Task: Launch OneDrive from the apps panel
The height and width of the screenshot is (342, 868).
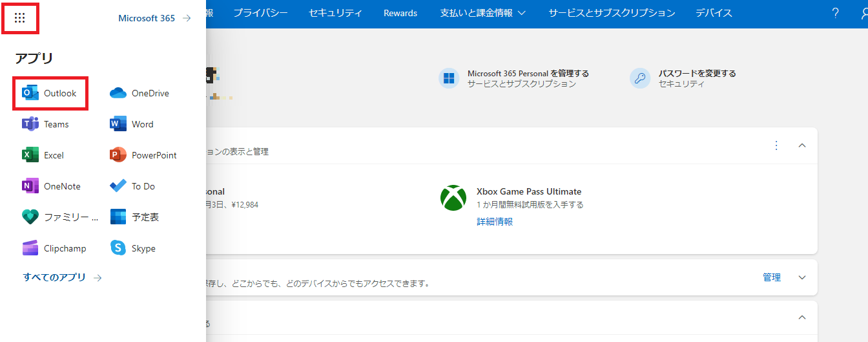Action: pyautogui.click(x=139, y=93)
